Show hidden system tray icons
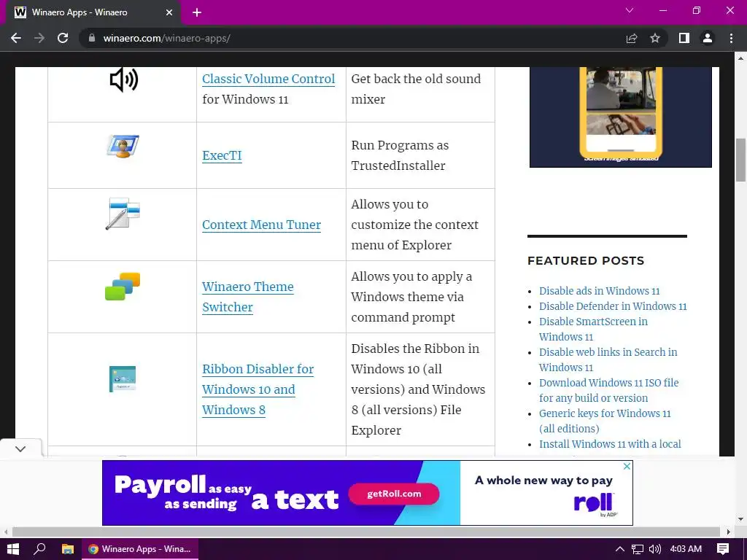747x560 pixels. click(x=620, y=549)
